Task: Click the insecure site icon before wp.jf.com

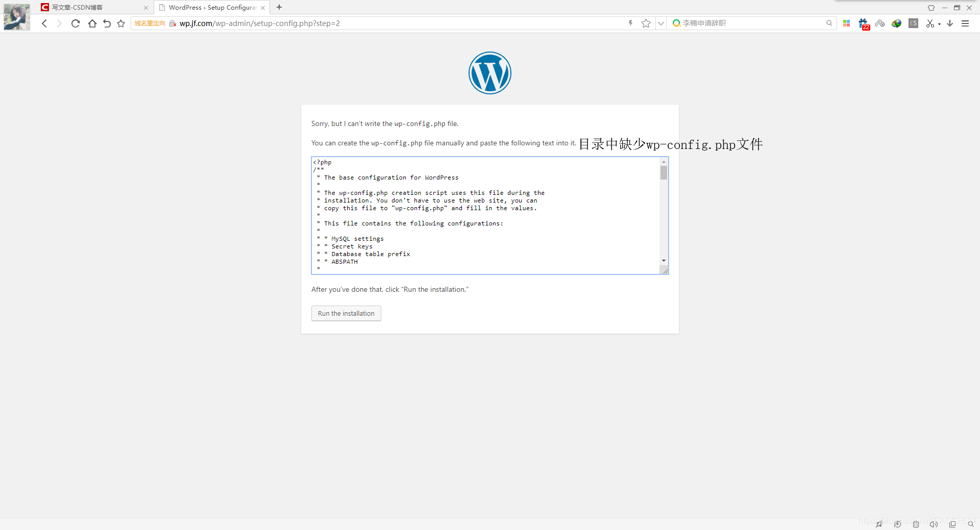Action: (x=173, y=23)
